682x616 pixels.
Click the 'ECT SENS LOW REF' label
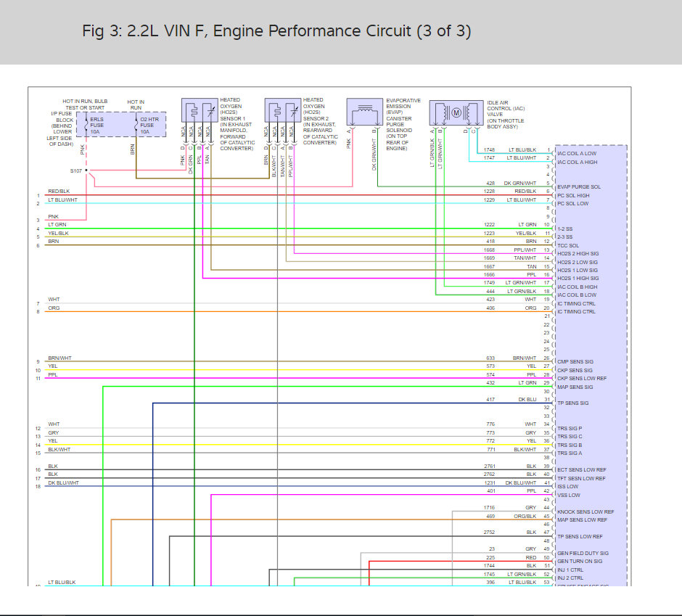click(582, 470)
